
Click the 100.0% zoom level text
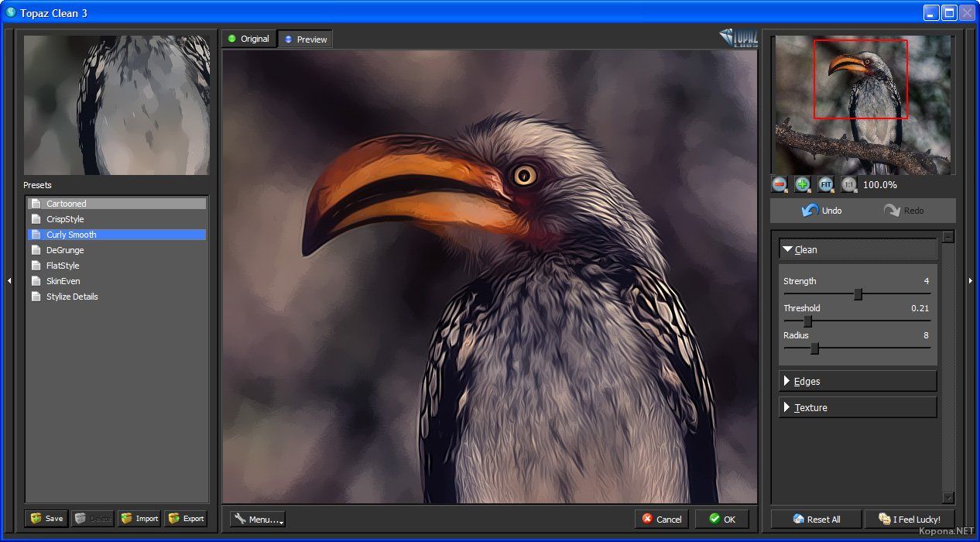point(880,185)
